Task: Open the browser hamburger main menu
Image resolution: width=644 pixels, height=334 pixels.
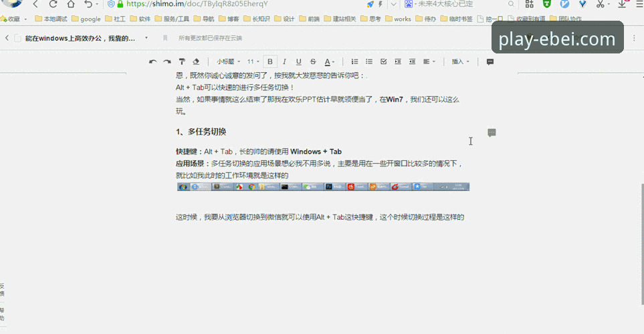Action: [639, 4]
